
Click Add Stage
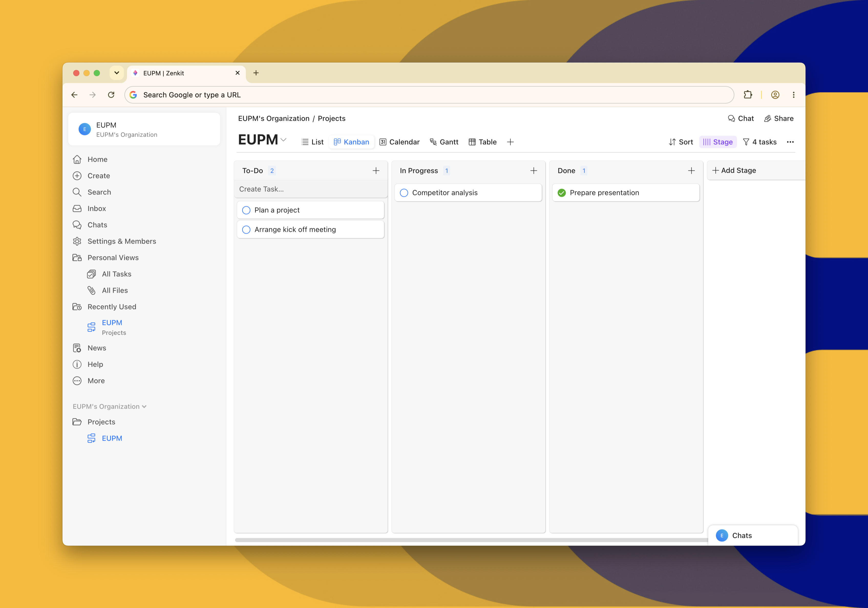[734, 170]
